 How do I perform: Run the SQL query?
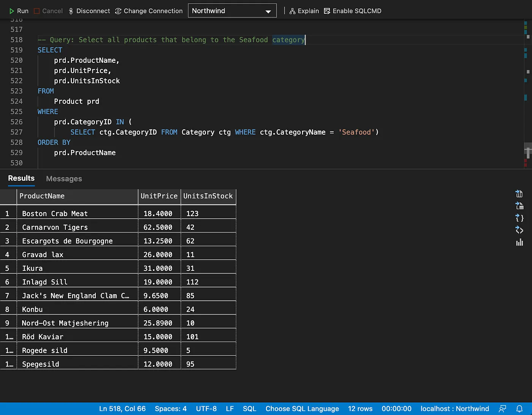(x=19, y=11)
